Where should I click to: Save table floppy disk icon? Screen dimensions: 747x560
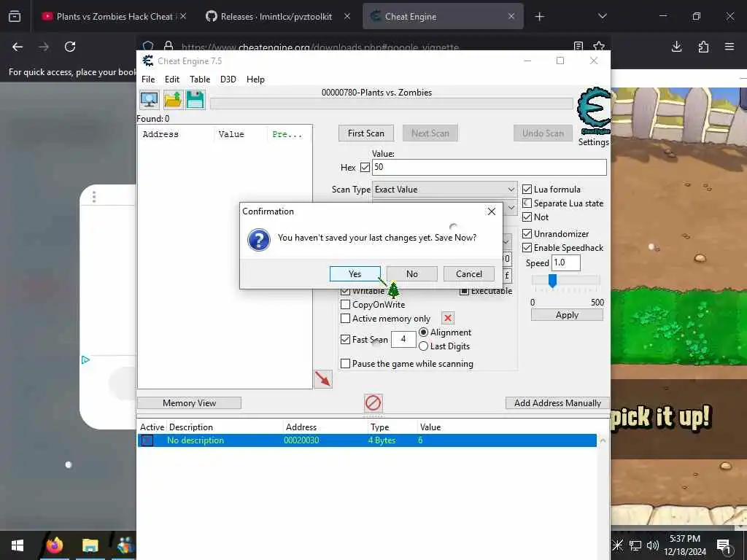click(x=196, y=100)
